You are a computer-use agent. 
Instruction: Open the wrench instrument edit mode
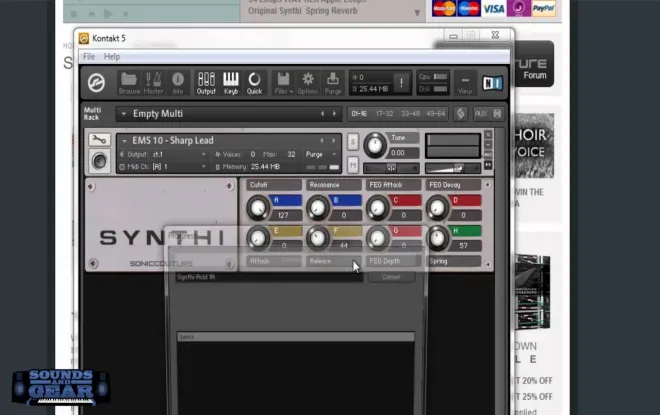tap(99, 139)
